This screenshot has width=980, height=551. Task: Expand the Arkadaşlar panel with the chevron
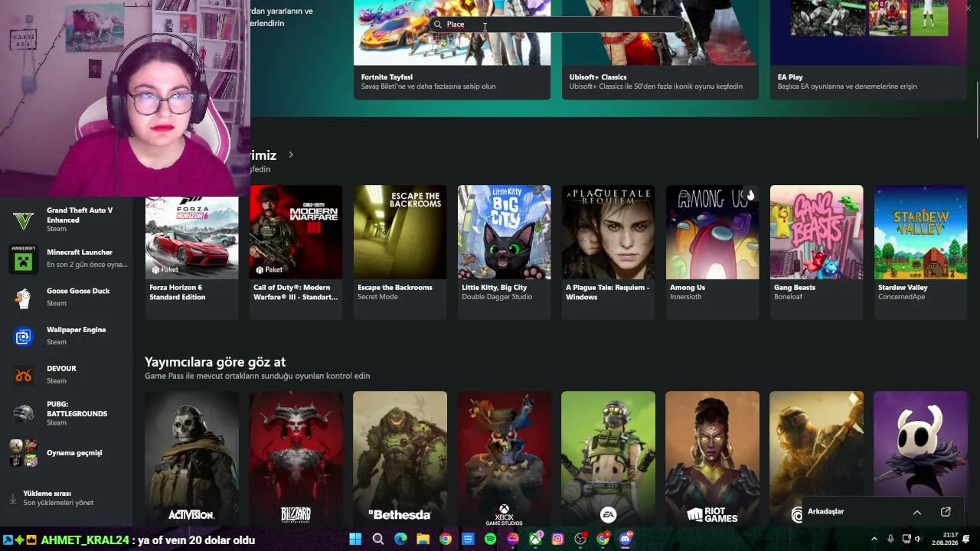point(917,512)
